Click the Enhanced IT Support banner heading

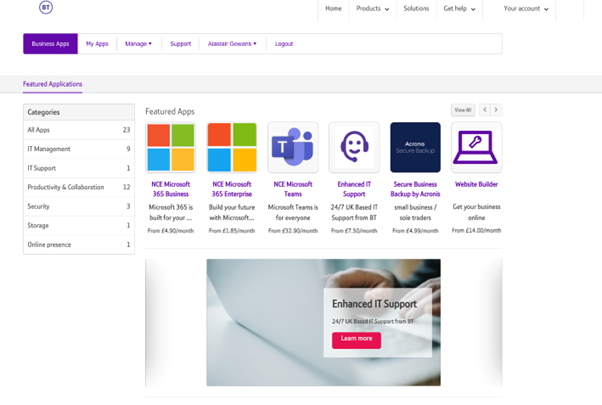pos(374,304)
